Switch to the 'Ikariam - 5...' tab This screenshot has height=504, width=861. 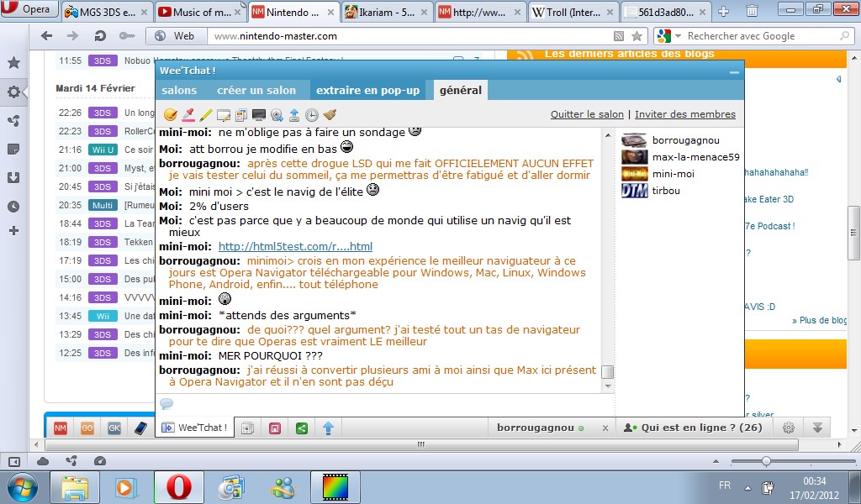click(388, 12)
